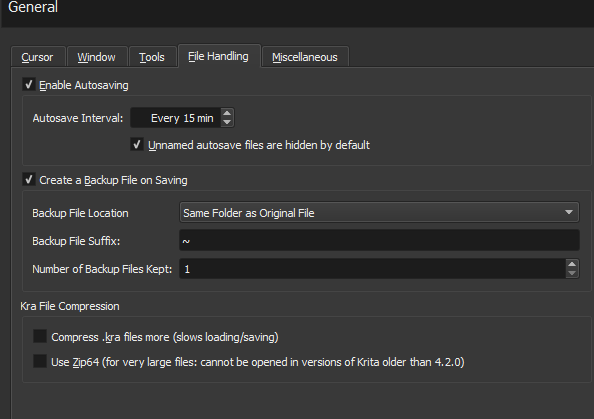Increase number of backup files kept
This screenshot has height=419, width=594.
click(572, 264)
